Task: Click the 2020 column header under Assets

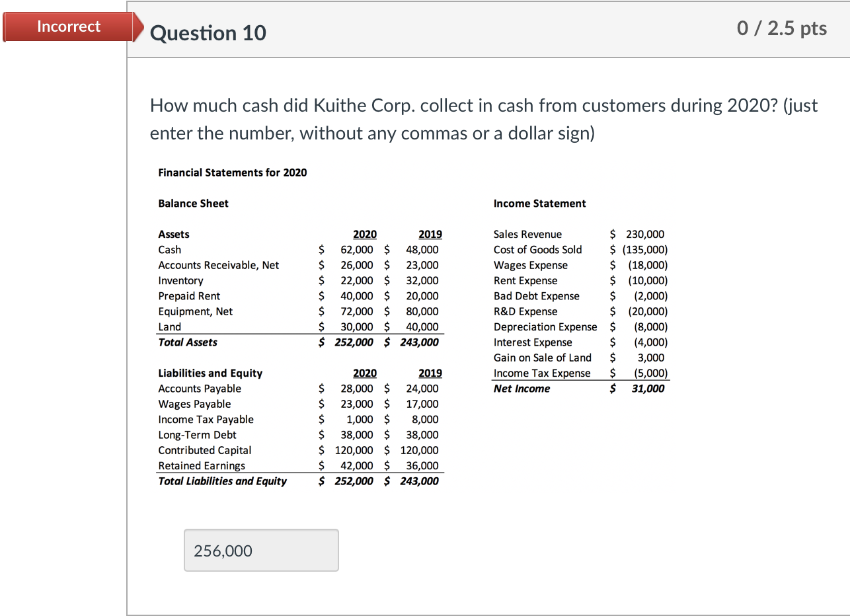Action: tap(365, 234)
